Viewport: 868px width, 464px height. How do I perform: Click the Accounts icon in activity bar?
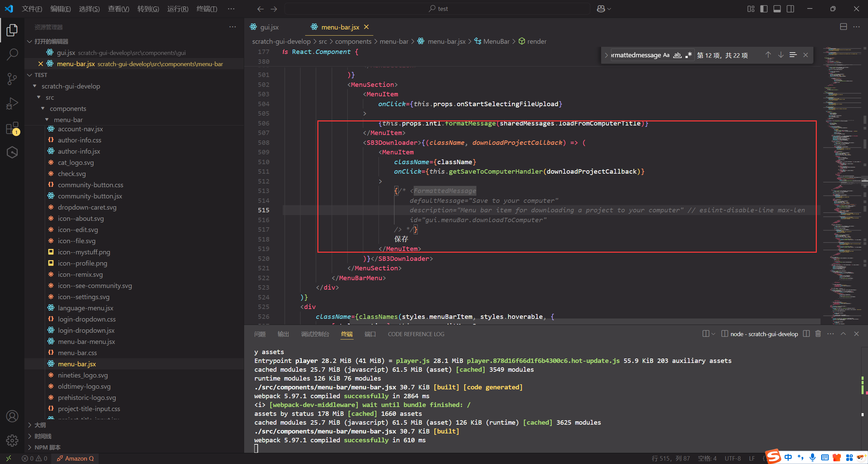(12, 416)
